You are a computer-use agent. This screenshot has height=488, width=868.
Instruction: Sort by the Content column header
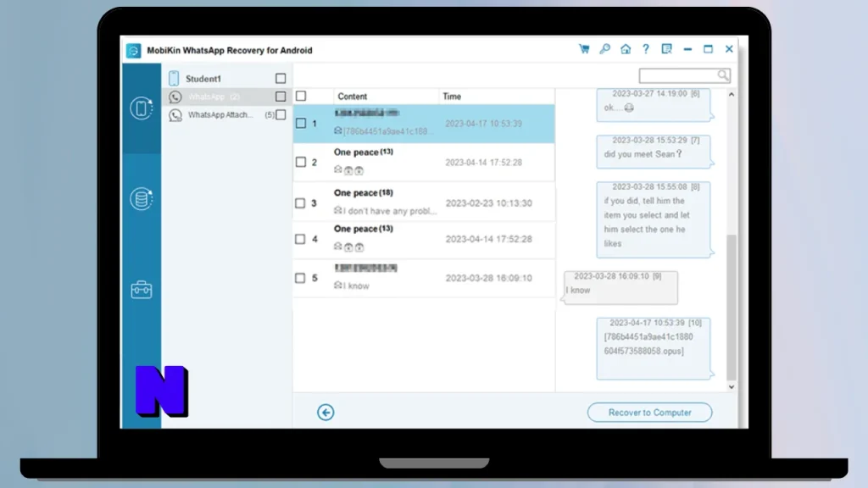point(352,97)
